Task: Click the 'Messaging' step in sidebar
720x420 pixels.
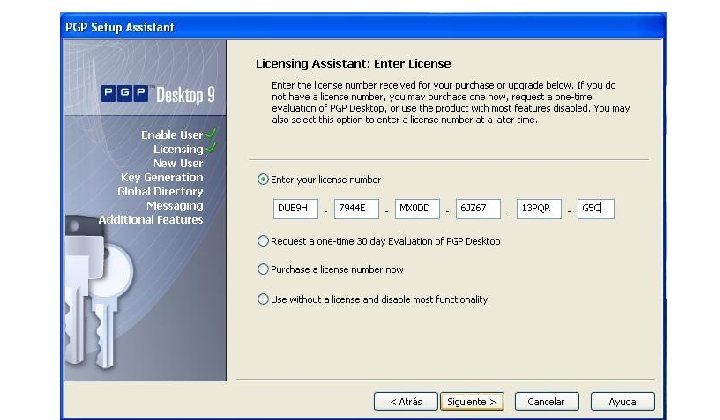Action: coord(175,206)
